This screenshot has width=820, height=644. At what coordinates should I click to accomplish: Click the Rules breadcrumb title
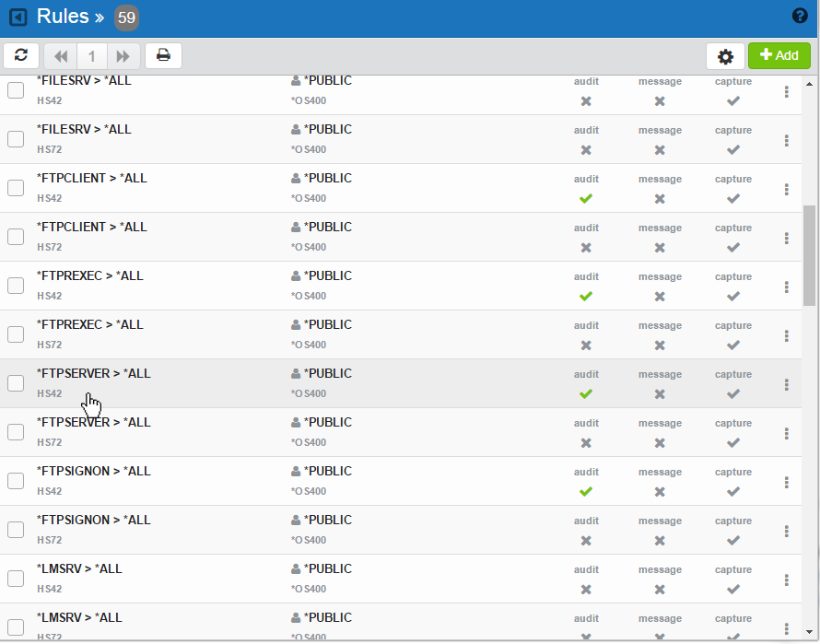click(63, 17)
